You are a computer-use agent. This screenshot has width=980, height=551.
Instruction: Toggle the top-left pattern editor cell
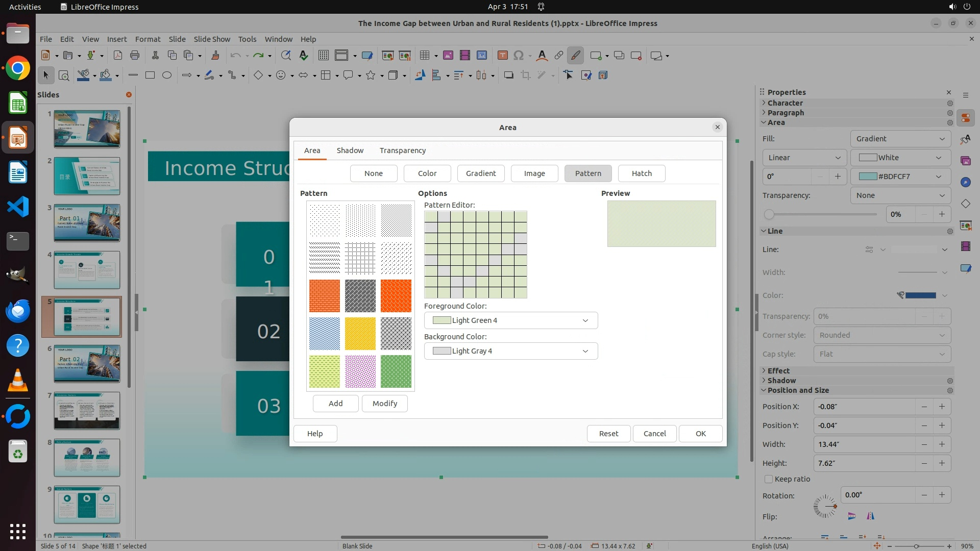tap(431, 217)
